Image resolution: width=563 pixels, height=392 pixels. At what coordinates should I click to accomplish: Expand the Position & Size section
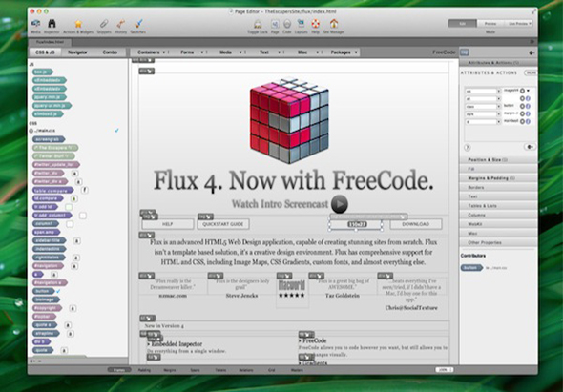pos(498,159)
